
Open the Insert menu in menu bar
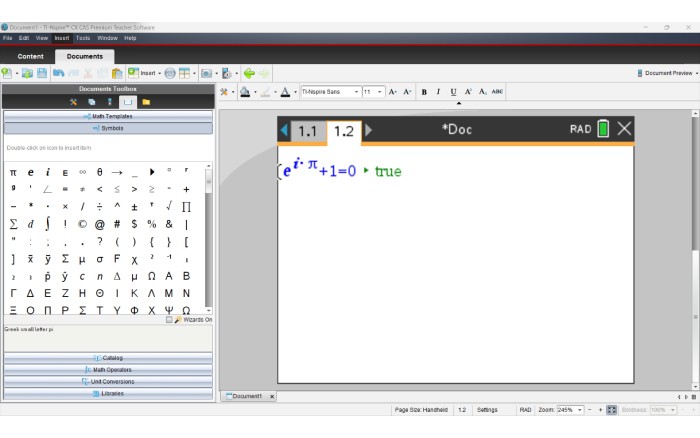click(62, 38)
